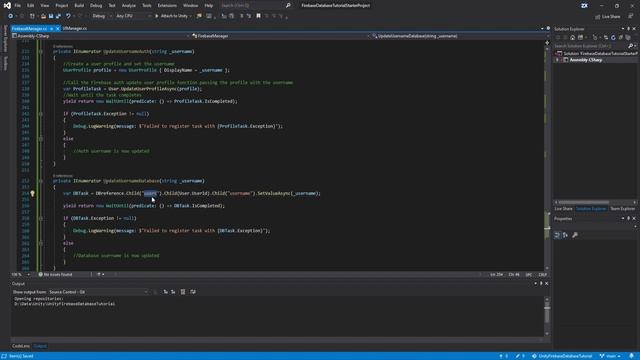Screen dimensions: 640x360
Task: Click the Solution Explorer Refresh icon
Action: click(x=613, y=38)
